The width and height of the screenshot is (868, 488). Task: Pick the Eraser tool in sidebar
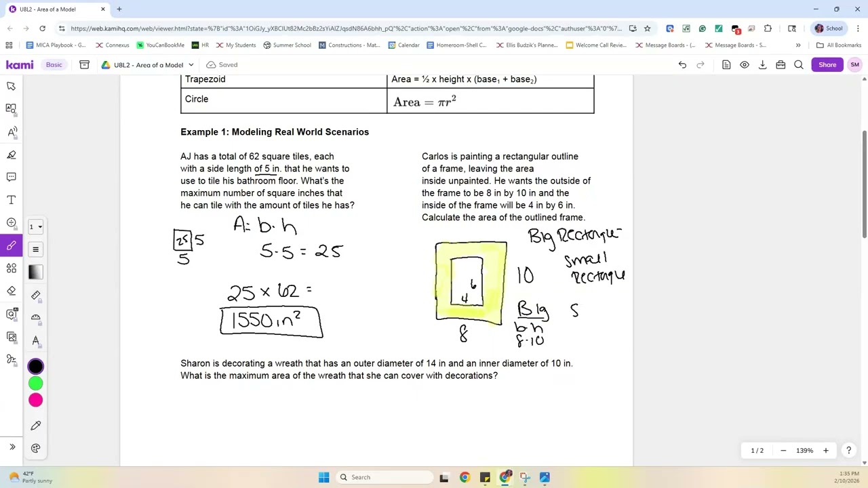12,291
